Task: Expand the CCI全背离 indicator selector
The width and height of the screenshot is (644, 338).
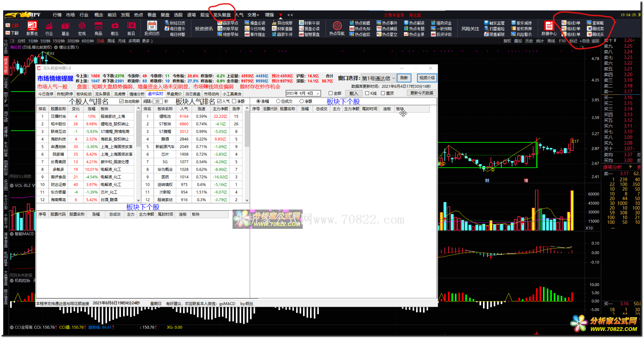Action: pyautogui.click(x=12, y=327)
